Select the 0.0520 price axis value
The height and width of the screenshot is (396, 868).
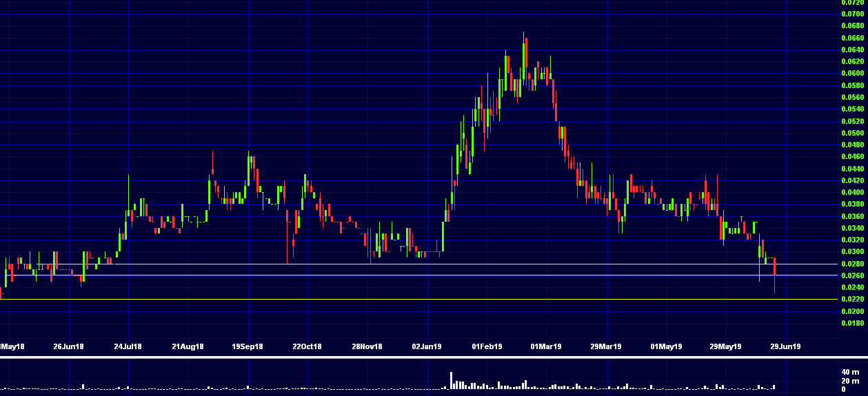click(853, 121)
